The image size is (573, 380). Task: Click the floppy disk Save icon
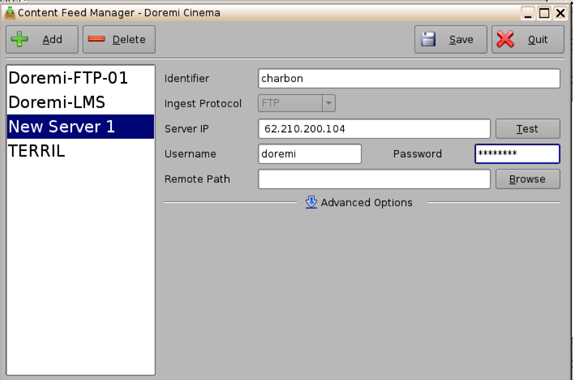428,39
